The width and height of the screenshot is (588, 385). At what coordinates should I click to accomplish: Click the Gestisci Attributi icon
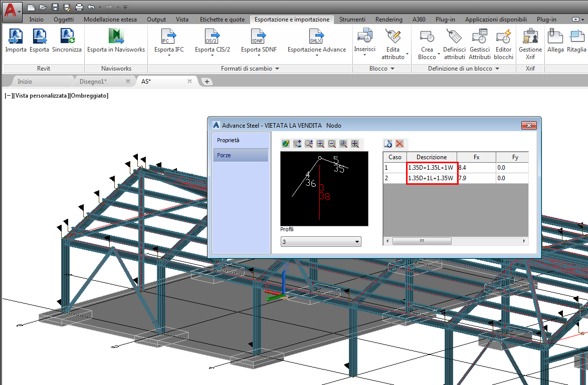point(480,36)
